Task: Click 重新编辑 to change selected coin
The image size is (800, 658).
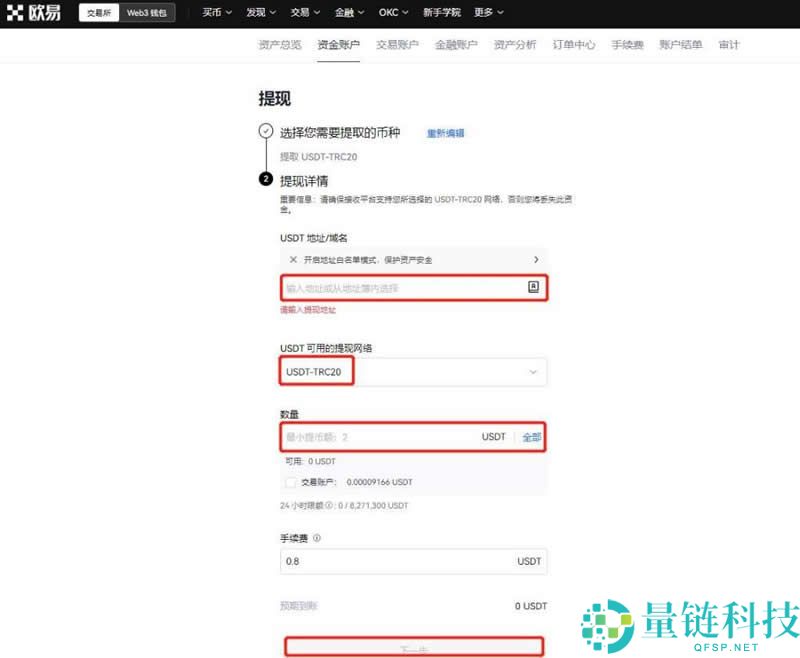Action: (445, 133)
